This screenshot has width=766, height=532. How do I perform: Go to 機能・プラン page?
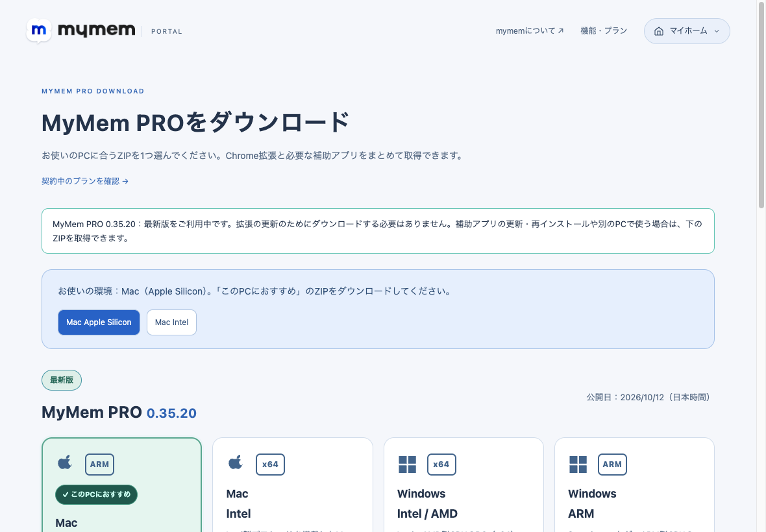tap(604, 30)
